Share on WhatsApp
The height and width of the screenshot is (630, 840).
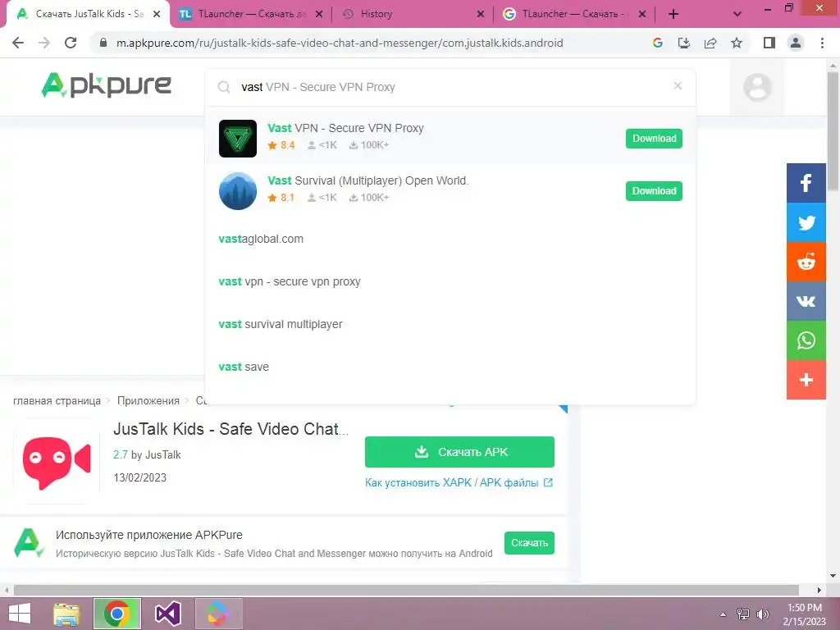(x=806, y=340)
